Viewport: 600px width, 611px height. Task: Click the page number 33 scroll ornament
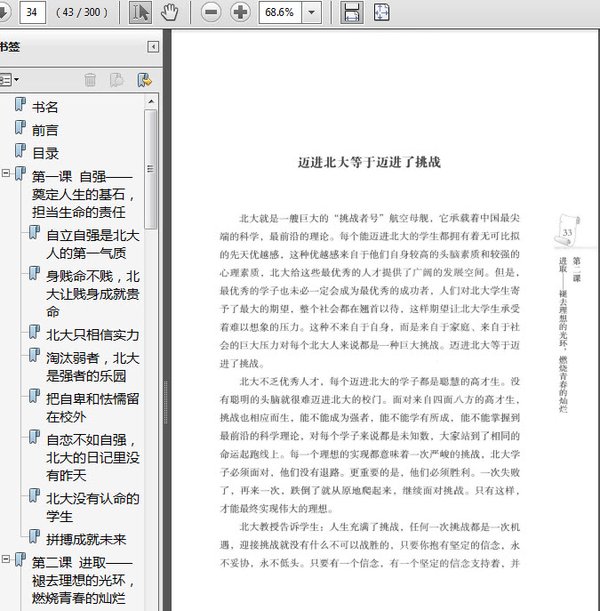568,231
